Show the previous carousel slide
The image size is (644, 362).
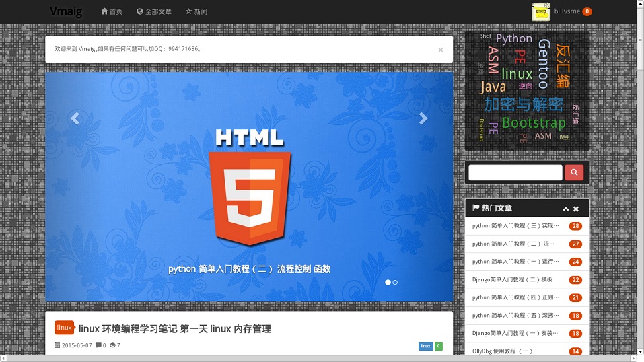pyautogui.click(x=75, y=118)
